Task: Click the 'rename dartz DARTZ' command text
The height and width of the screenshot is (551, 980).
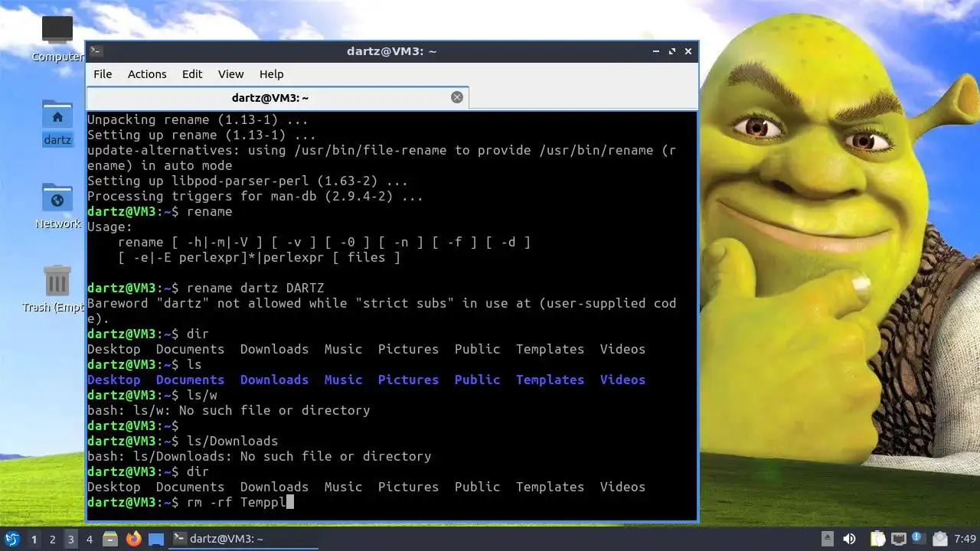Action: 255,288
